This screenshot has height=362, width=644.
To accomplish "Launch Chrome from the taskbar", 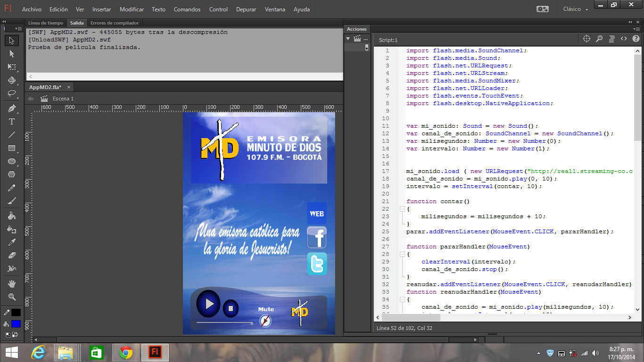I will point(125,351).
